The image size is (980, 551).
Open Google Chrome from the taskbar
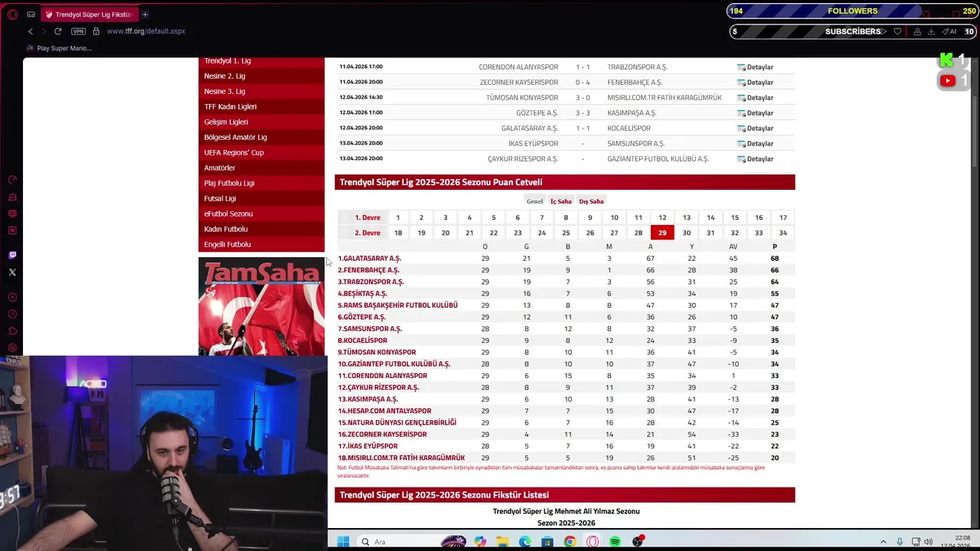[x=570, y=542]
